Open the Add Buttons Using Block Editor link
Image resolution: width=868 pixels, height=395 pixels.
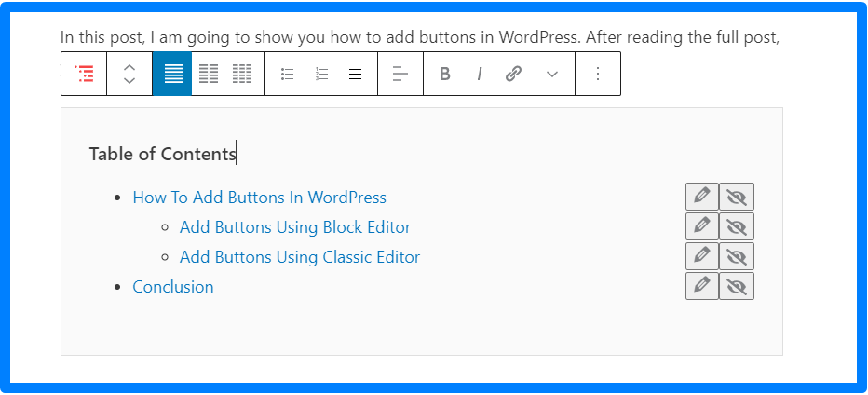pos(295,227)
